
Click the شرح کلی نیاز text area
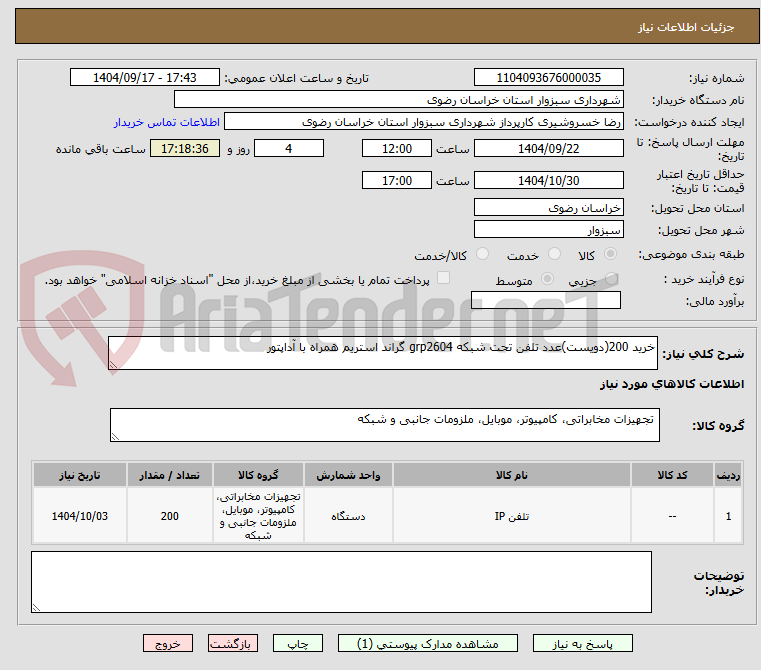coord(382,353)
